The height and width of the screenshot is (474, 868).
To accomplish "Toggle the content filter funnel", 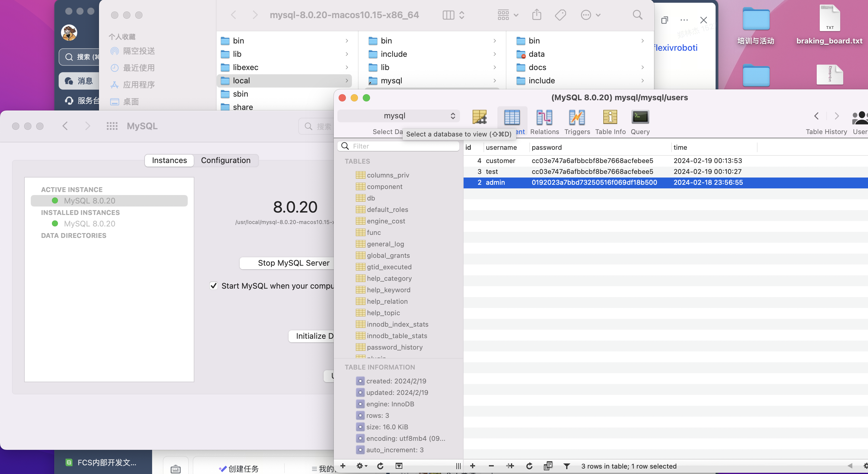I will pyautogui.click(x=567, y=466).
